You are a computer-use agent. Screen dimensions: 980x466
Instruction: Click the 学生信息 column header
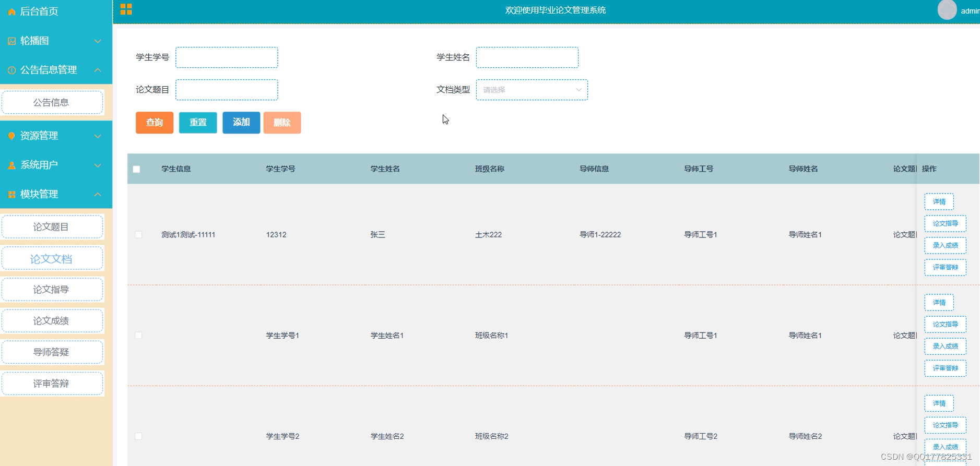(x=176, y=169)
